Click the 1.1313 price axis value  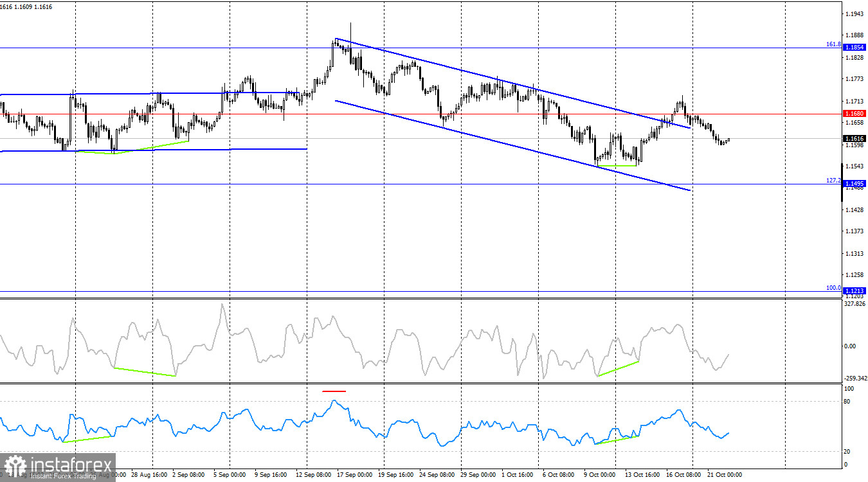click(x=854, y=253)
